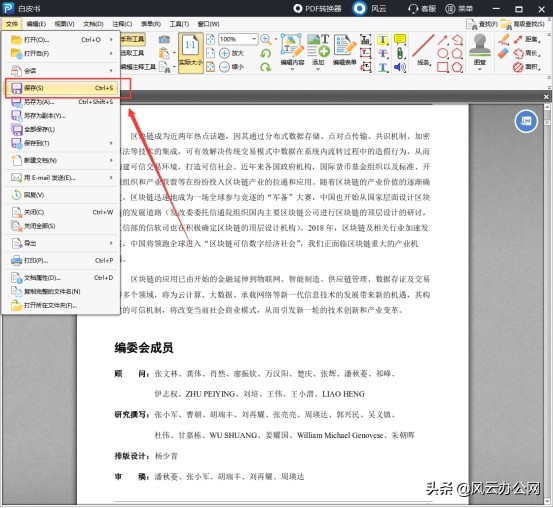Screen dimensions: 553x508
Task: Click the blue floating convert-to-Word button
Action: (x=526, y=121)
